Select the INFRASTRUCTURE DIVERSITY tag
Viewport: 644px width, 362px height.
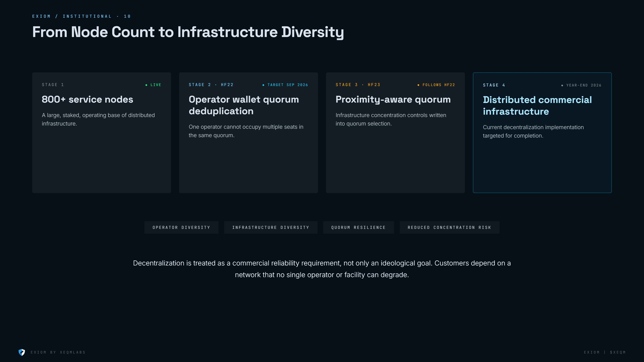(271, 227)
